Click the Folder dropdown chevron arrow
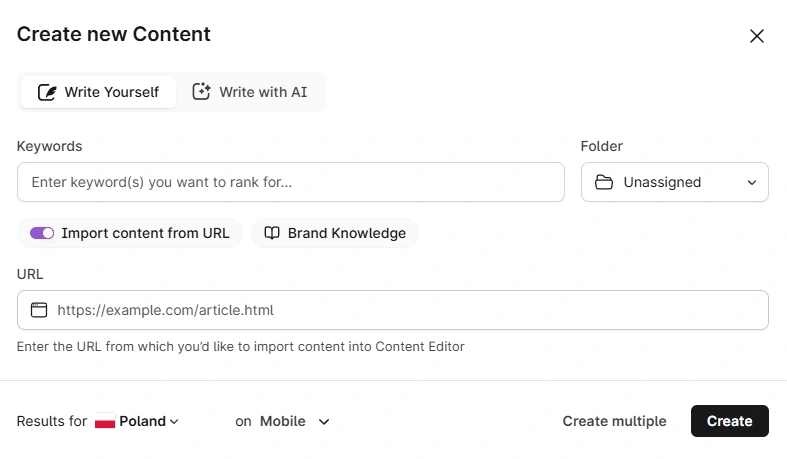Screen dimensions: 787x459 point(751,182)
